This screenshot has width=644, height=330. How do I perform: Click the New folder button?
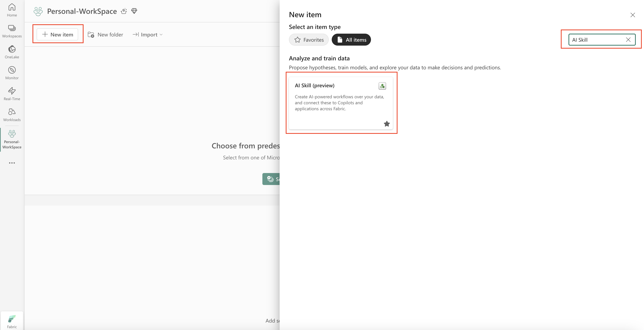coord(105,35)
